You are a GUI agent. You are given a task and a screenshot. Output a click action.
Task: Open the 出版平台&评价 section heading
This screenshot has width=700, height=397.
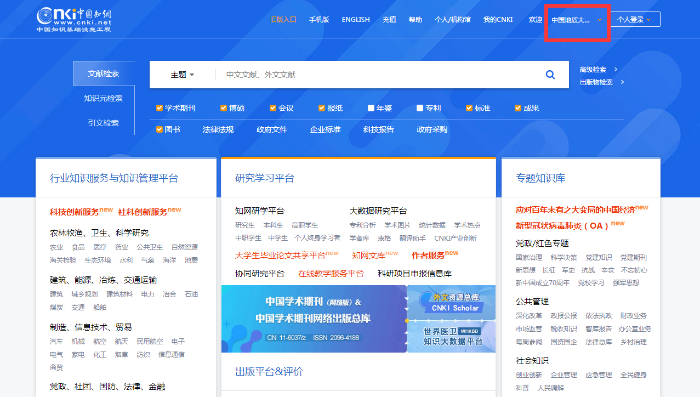pyautogui.click(x=269, y=372)
